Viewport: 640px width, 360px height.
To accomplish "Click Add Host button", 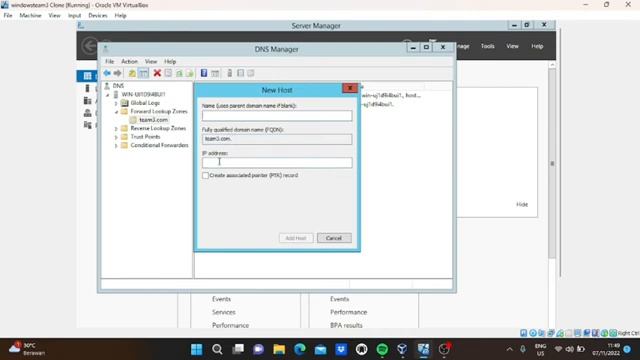I will pyautogui.click(x=296, y=238).
